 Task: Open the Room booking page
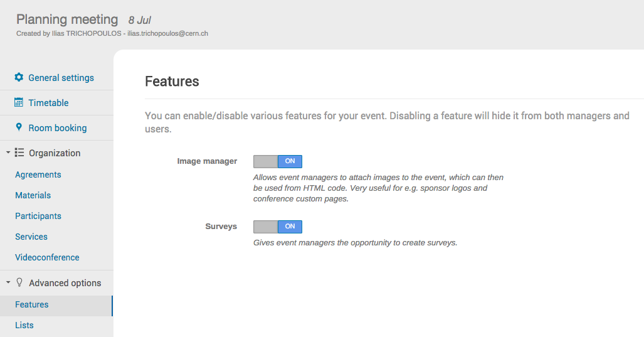click(x=58, y=128)
